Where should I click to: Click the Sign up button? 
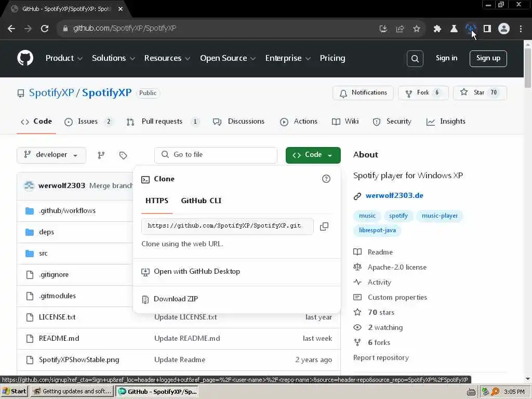pos(488,58)
